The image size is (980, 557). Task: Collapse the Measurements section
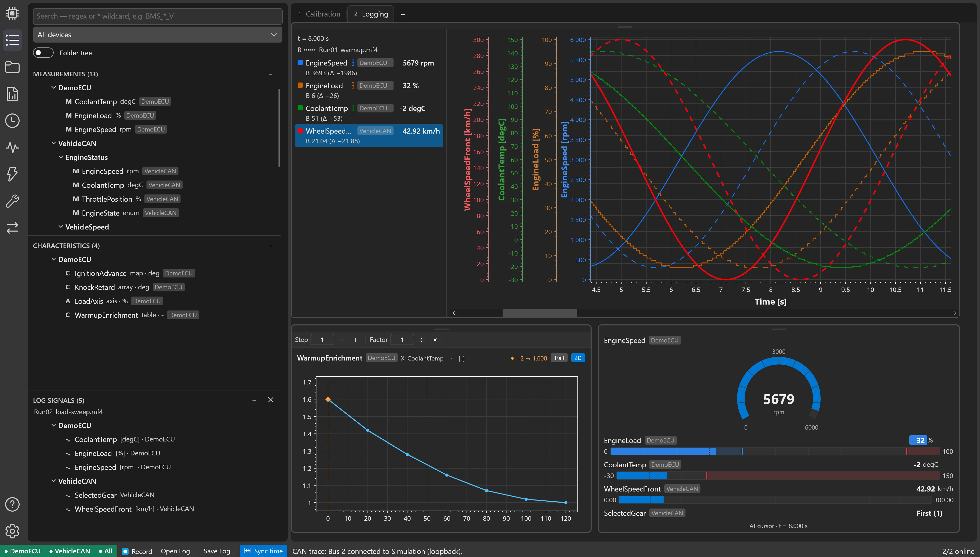click(x=271, y=74)
